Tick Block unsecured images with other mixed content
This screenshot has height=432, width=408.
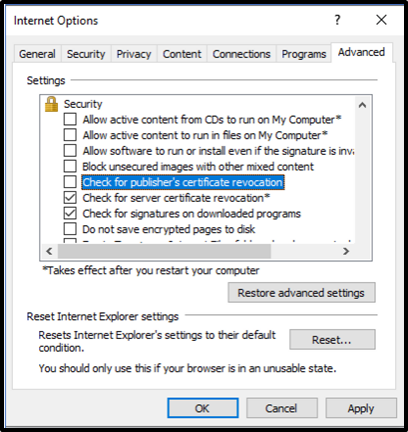tap(70, 166)
